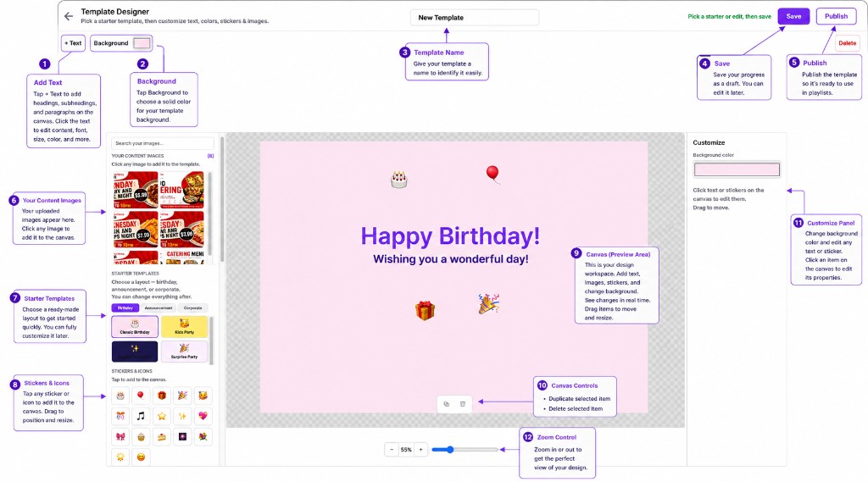Choose the dark navy sparkles starter template
This screenshot has height=482, width=868.
tap(135, 352)
